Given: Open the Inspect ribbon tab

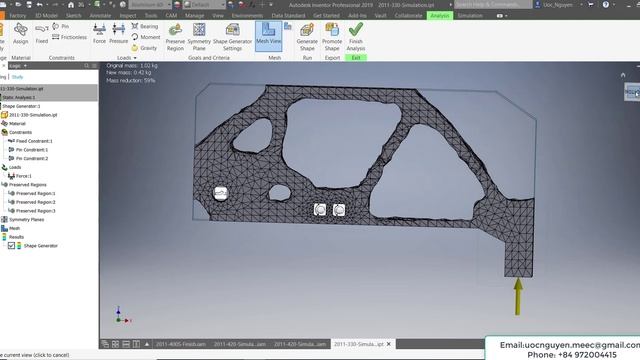Looking at the screenshot, I should [128, 16].
